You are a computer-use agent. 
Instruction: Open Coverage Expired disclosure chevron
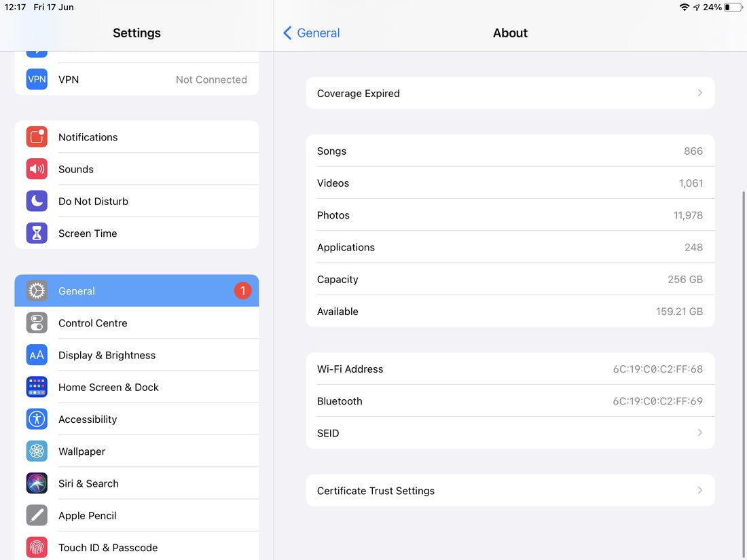[700, 93]
